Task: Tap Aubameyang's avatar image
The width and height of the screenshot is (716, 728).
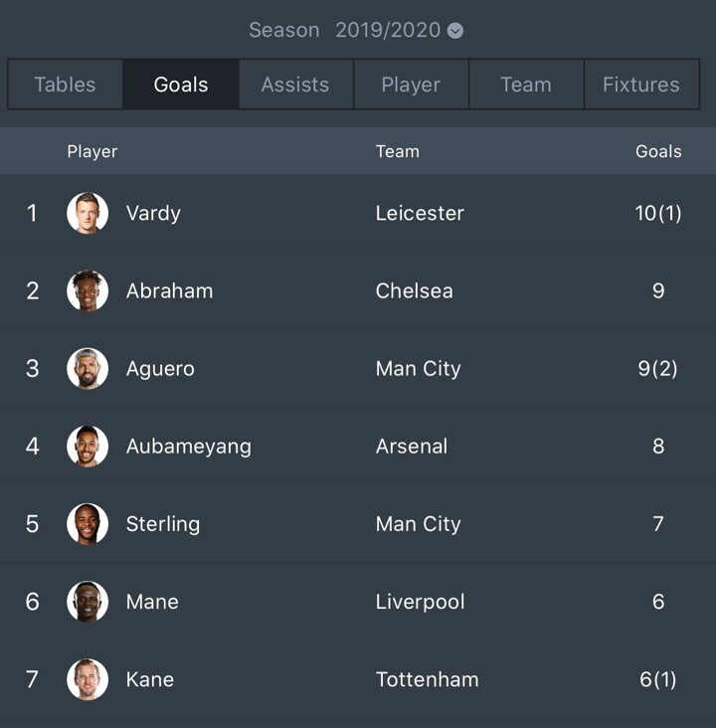Action: pos(88,447)
